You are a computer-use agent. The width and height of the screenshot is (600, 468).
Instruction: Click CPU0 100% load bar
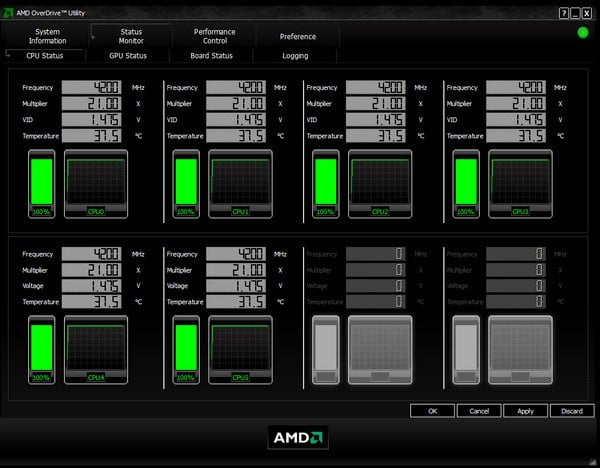[42, 184]
